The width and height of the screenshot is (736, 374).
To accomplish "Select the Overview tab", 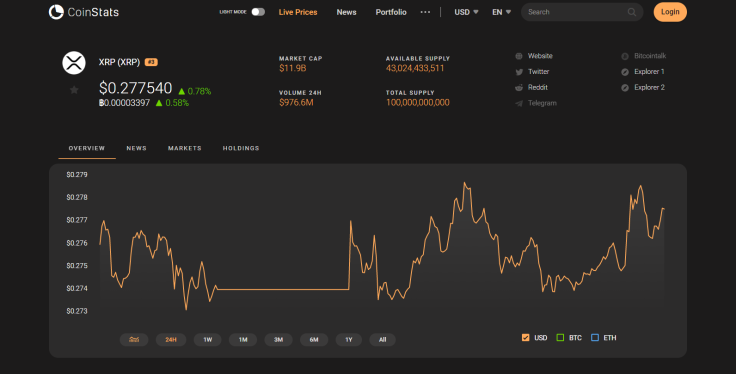I will click(x=87, y=148).
